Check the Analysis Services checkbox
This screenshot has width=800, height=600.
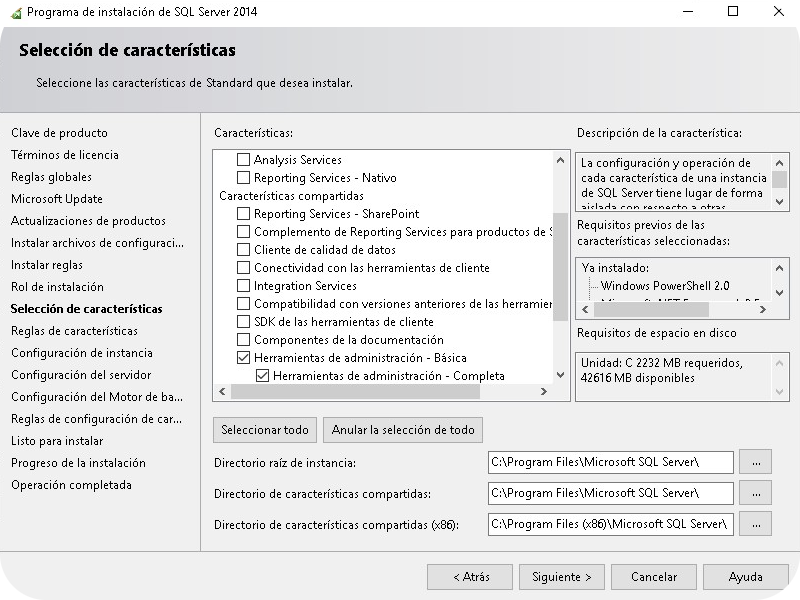(242, 158)
